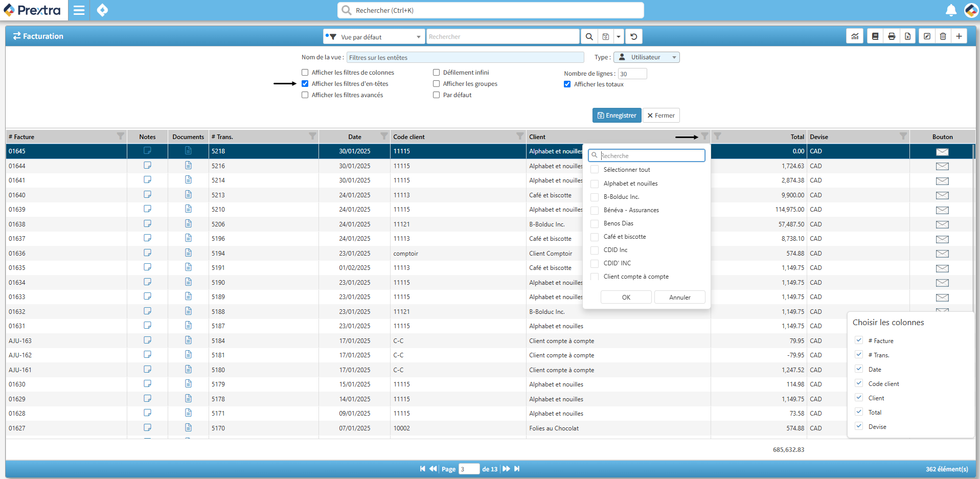Check Alphabet et nouilles in filter list
The image size is (980, 479).
(x=595, y=184)
